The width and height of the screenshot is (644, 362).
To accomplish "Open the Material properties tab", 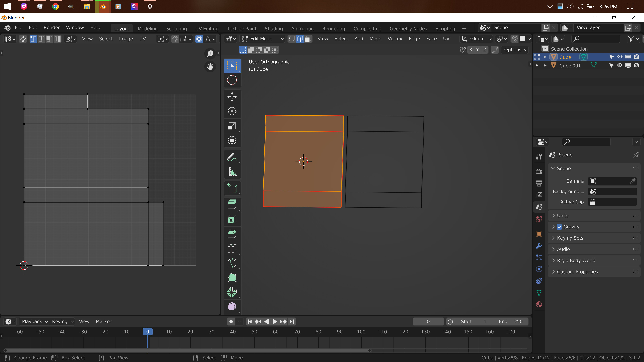I will 539,304.
